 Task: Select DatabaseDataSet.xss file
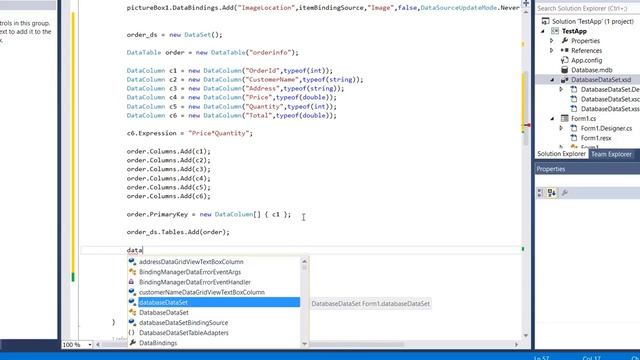point(610,109)
